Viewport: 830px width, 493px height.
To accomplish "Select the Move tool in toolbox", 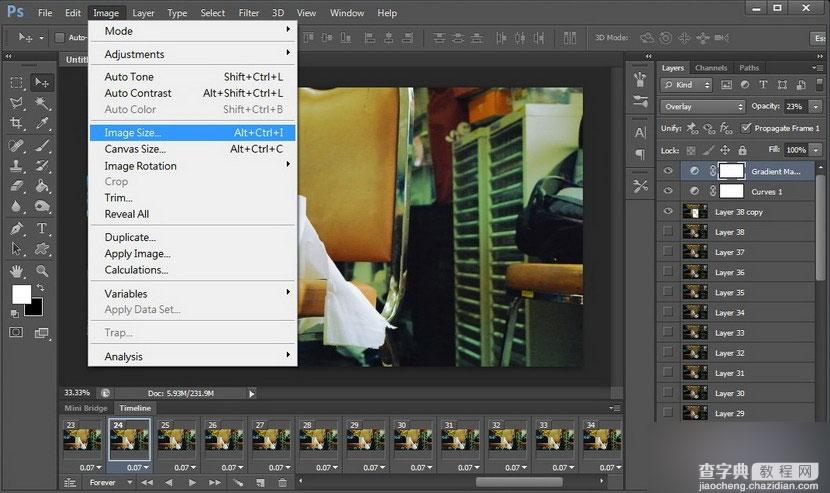I will 41,82.
